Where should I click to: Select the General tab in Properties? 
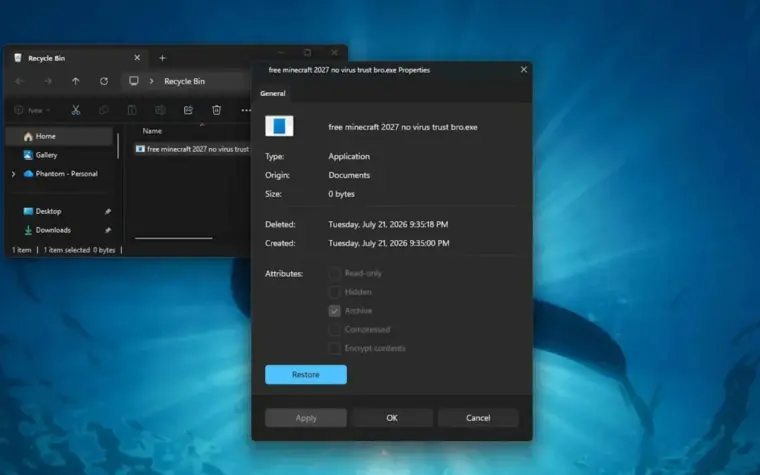tap(272, 94)
